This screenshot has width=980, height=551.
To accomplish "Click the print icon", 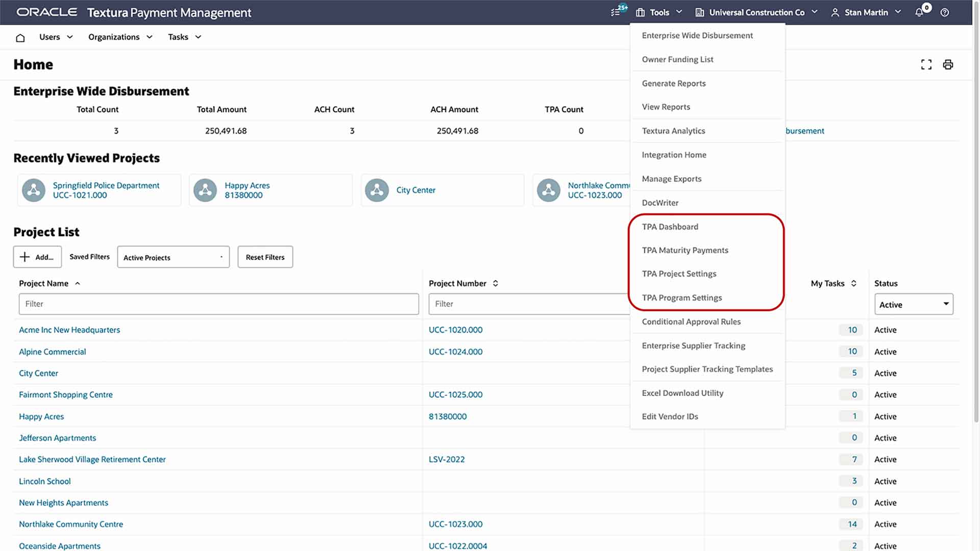I will point(948,64).
